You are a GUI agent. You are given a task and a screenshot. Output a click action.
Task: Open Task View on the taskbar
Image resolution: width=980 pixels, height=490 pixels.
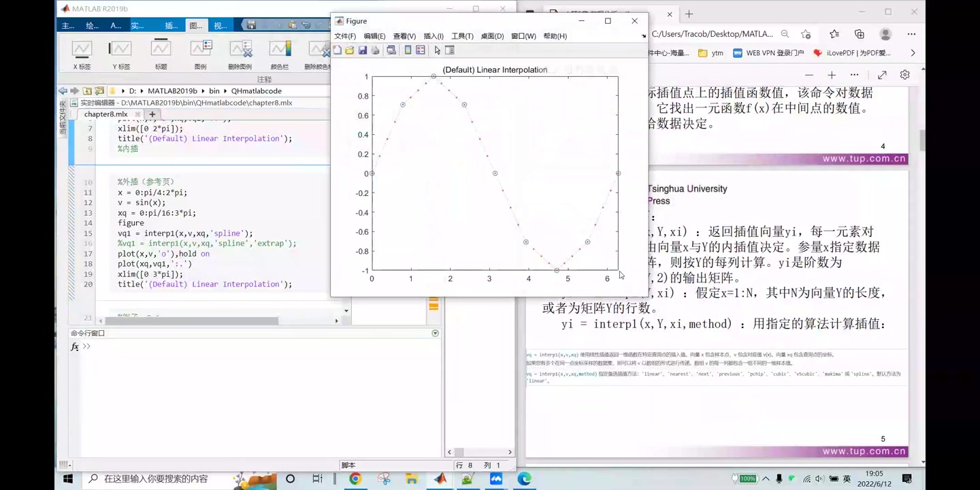[318, 478]
